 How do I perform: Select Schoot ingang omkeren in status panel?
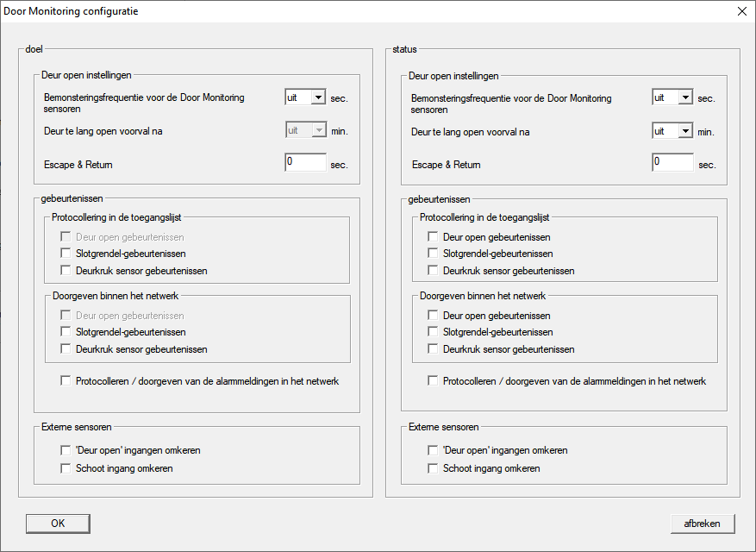pos(434,468)
